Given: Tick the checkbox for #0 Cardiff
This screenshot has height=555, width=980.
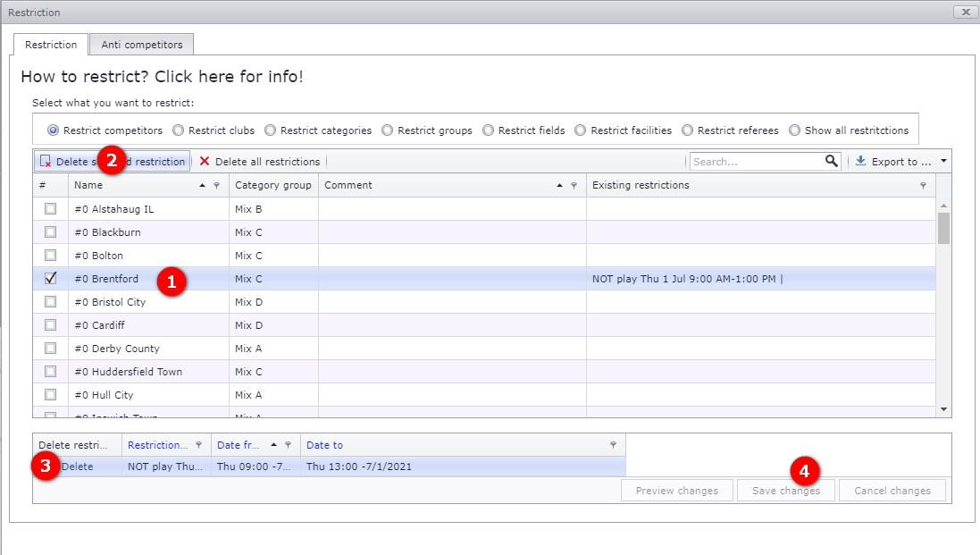Looking at the screenshot, I should [51, 325].
